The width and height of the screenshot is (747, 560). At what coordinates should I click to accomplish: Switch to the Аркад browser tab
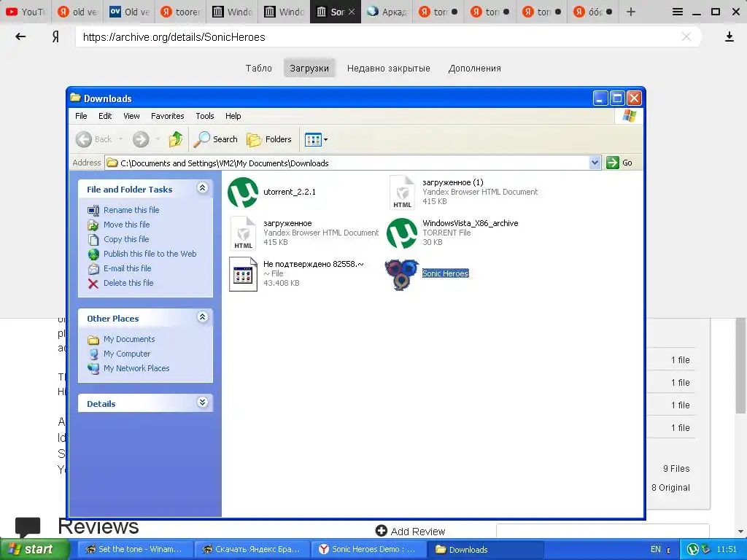387,12
